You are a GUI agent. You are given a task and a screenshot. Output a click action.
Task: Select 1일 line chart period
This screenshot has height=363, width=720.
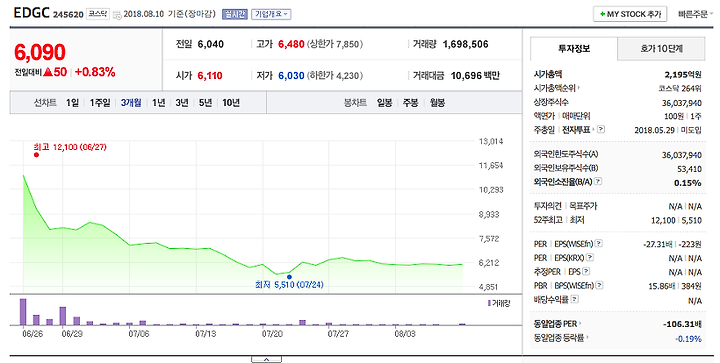click(x=72, y=103)
